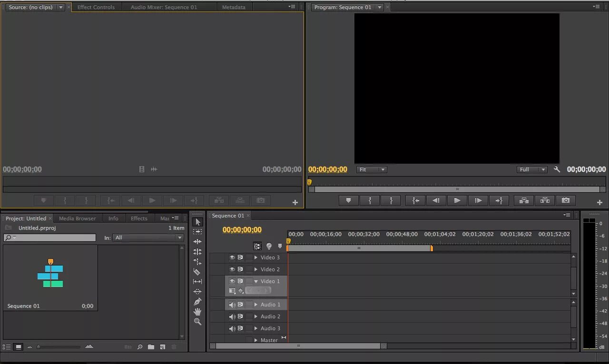Select the Selection arrow tool
This screenshot has width=609, height=364.
click(197, 222)
